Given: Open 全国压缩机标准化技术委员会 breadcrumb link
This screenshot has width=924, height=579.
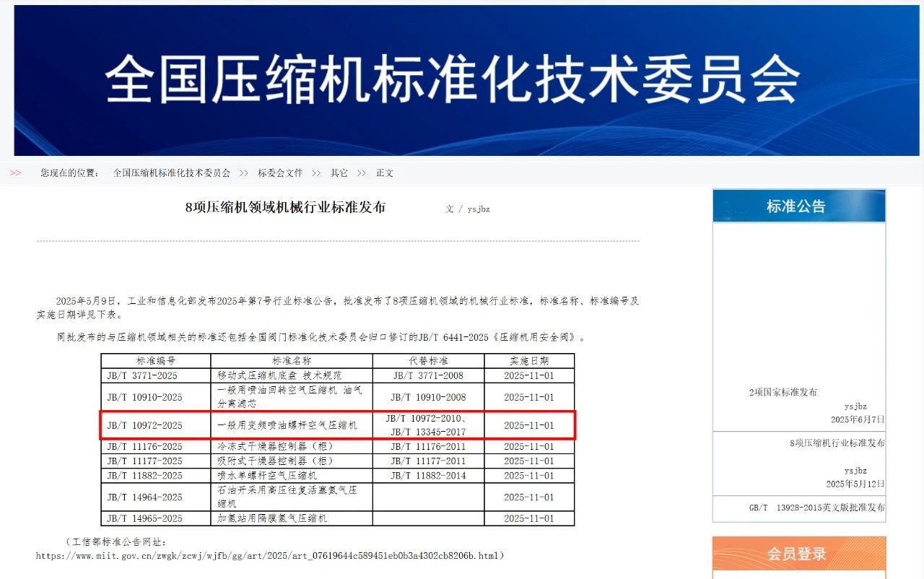Looking at the screenshot, I should [172, 173].
